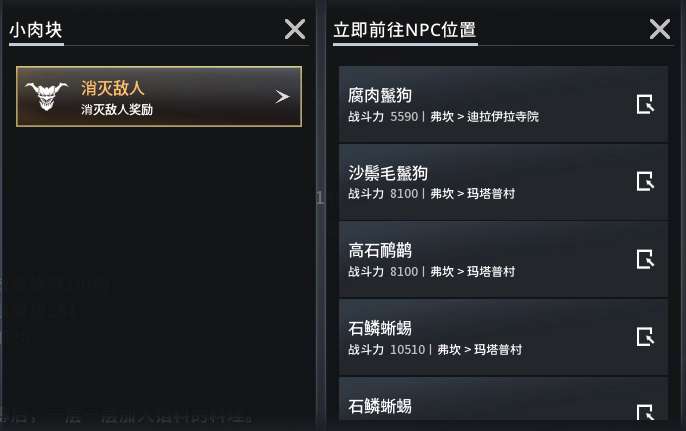Click the go-to icon for 沙鬃毛鬣狗
The width and height of the screenshot is (686, 431).
tap(645, 181)
